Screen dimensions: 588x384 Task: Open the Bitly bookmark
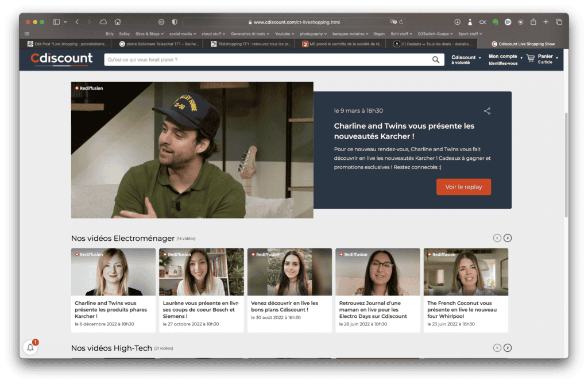click(110, 34)
